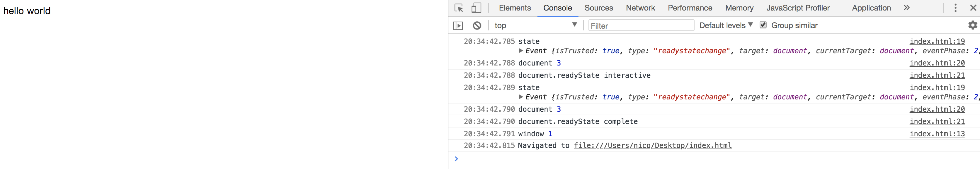This screenshot has height=169, width=980.
Task: Show the console sidebar
Action: click(x=458, y=25)
